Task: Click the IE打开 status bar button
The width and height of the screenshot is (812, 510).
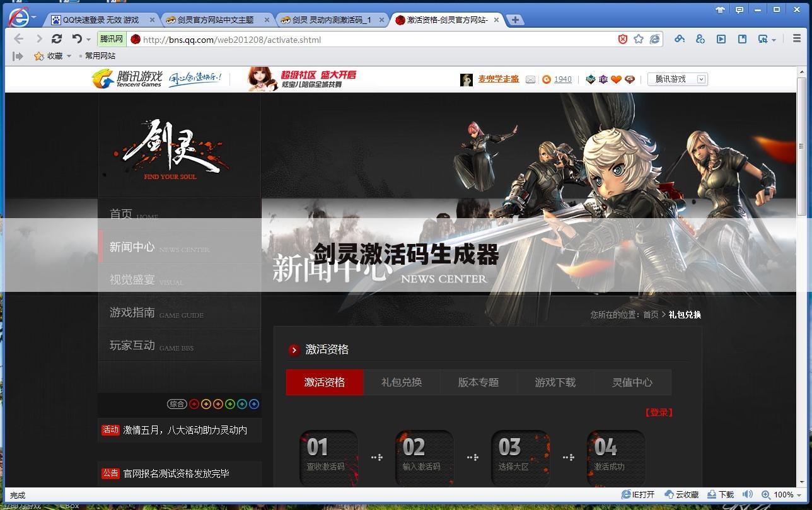Action: [638, 495]
